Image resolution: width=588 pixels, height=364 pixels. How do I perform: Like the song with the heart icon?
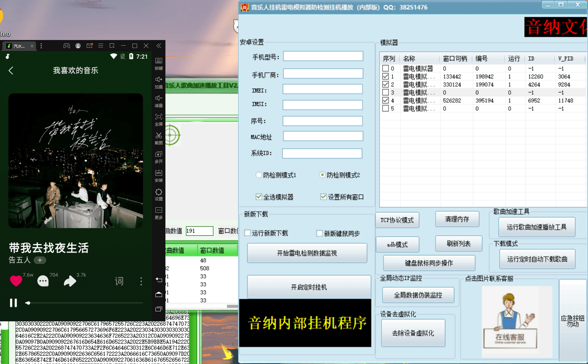(15, 281)
